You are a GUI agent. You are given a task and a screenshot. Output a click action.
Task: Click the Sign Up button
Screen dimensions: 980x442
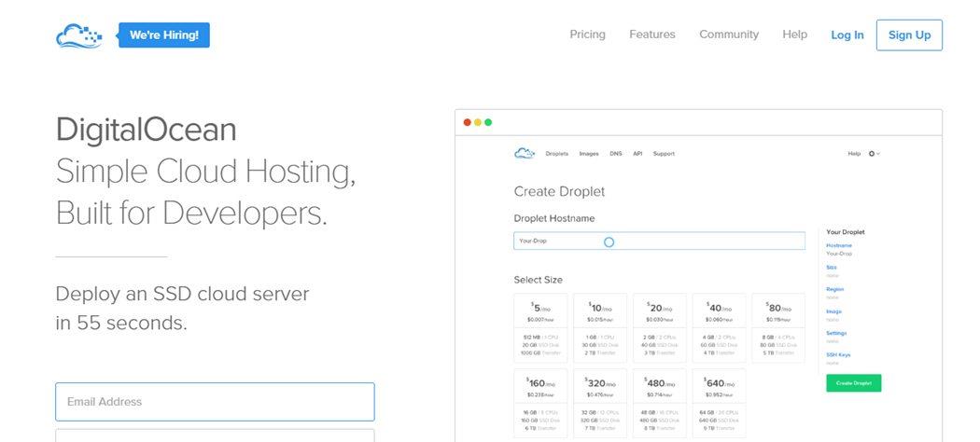[x=909, y=35]
